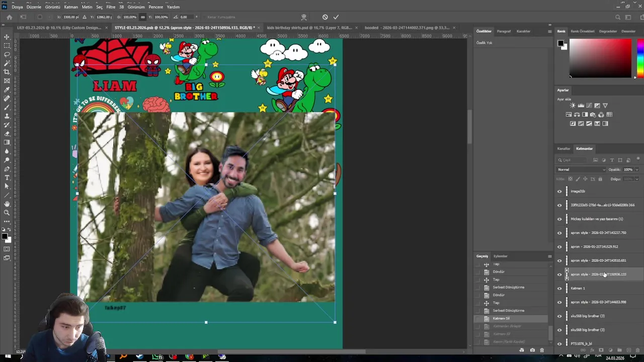Image resolution: width=644 pixels, height=362 pixels.
Task: Click the X position field in options bar
Action: point(71,17)
